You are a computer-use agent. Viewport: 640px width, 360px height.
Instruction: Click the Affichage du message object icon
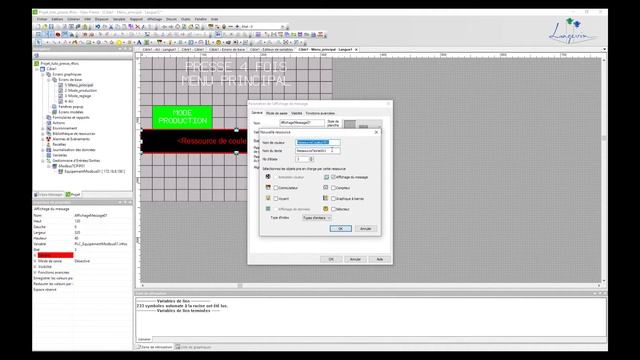326,177
